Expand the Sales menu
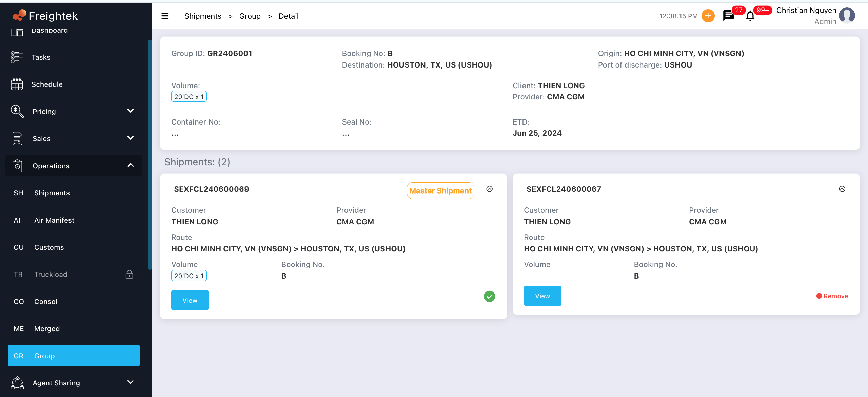Image resolution: width=868 pixels, height=397 pixels. pyautogui.click(x=130, y=138)
